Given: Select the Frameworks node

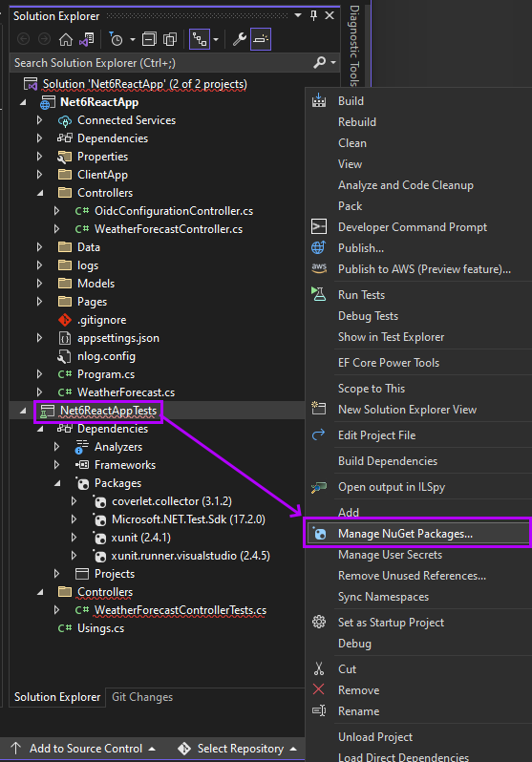Looking at the screenshot, I should coord(125,465).
